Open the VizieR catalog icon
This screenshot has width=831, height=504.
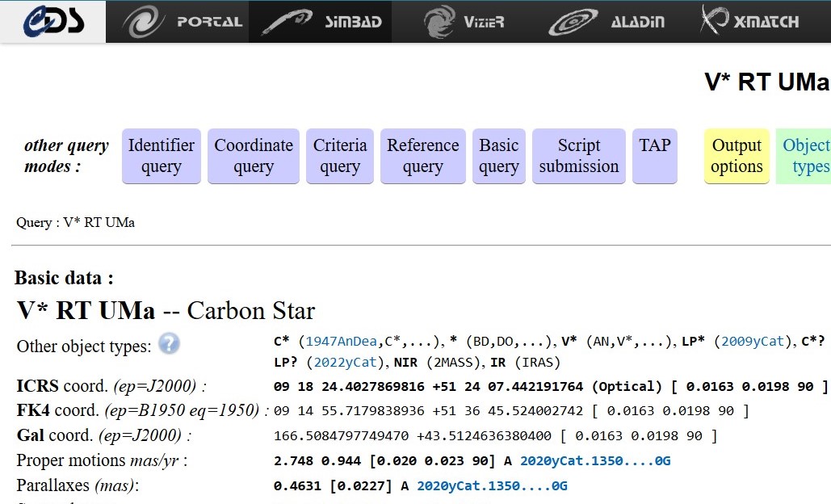(464, 22)
